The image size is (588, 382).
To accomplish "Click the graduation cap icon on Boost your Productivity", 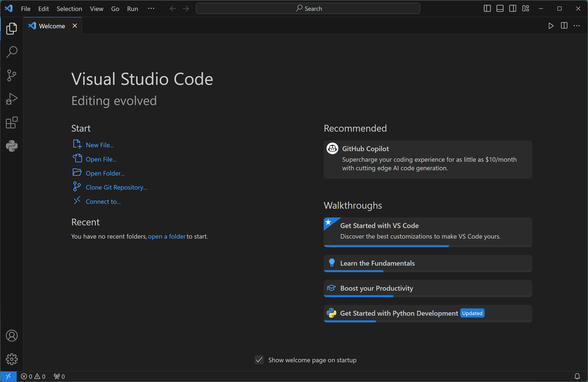I will 331,288.
